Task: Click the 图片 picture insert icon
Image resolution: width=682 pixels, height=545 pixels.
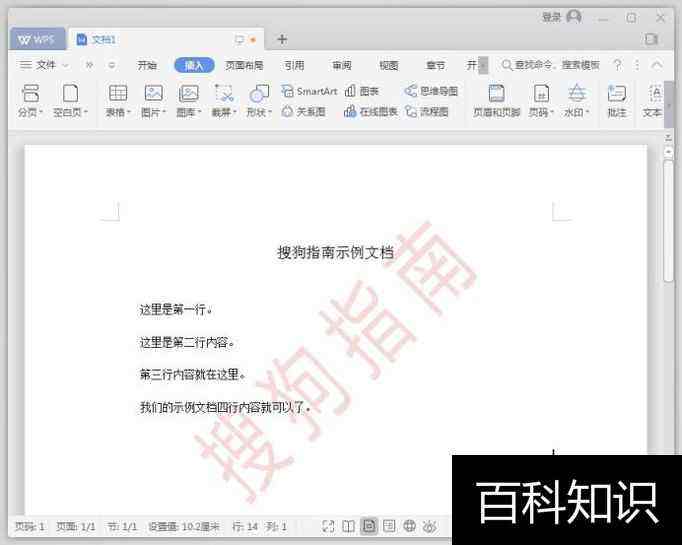Action: (x=153, y=94)
